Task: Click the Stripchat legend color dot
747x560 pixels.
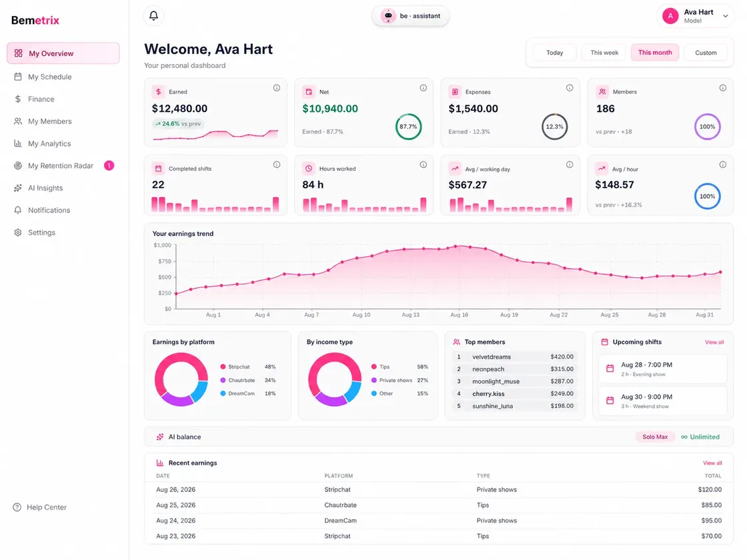Action: 223,367
